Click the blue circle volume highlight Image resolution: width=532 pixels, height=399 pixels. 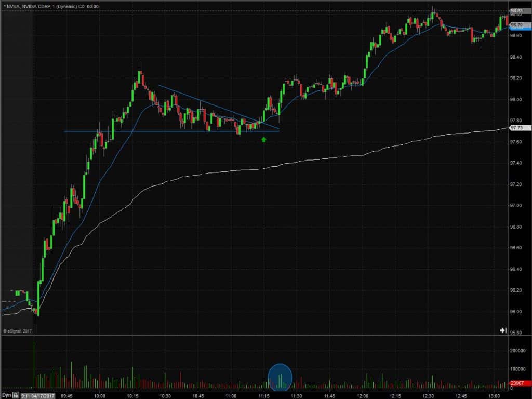(x=280, y=377)
